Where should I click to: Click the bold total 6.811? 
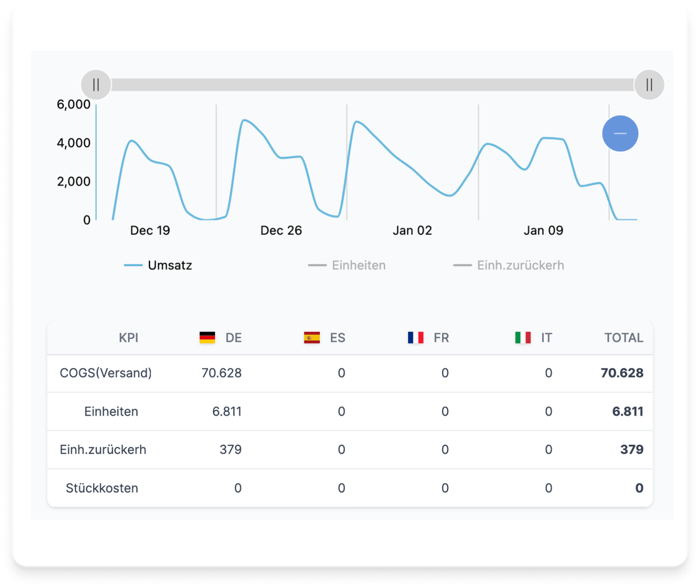627,411
